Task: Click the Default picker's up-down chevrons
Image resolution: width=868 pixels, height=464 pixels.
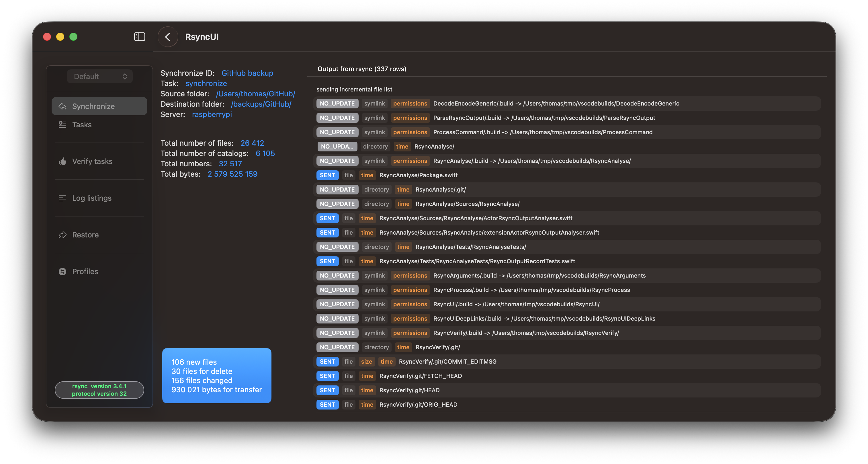Action: tap(125, 77)
